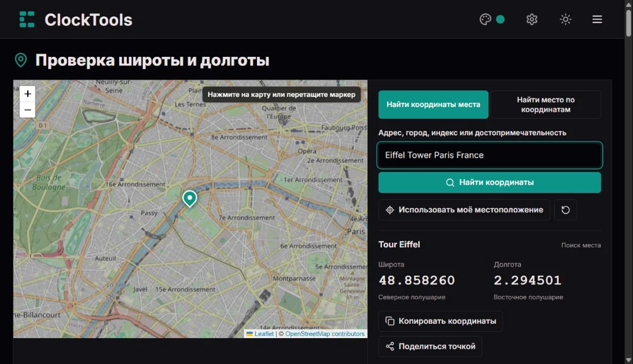Click 'Использовать моё местоположение' button
The image size is (633, 364).
point(464,210)
